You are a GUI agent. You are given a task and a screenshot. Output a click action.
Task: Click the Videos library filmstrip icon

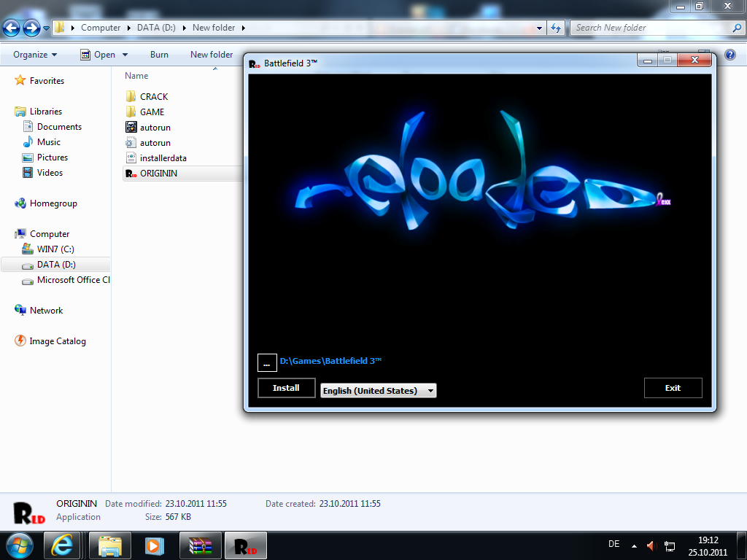[x=28, y=172]
